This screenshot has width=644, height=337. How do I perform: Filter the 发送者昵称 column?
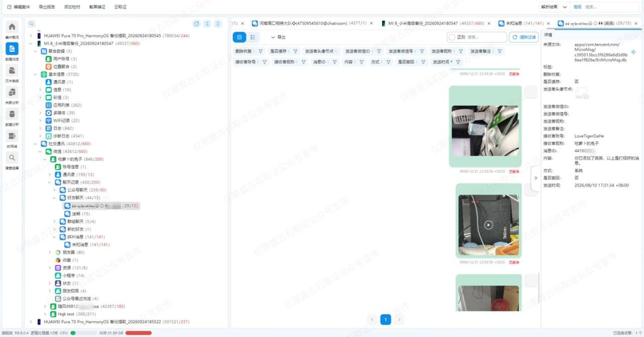tap(460, 51)
